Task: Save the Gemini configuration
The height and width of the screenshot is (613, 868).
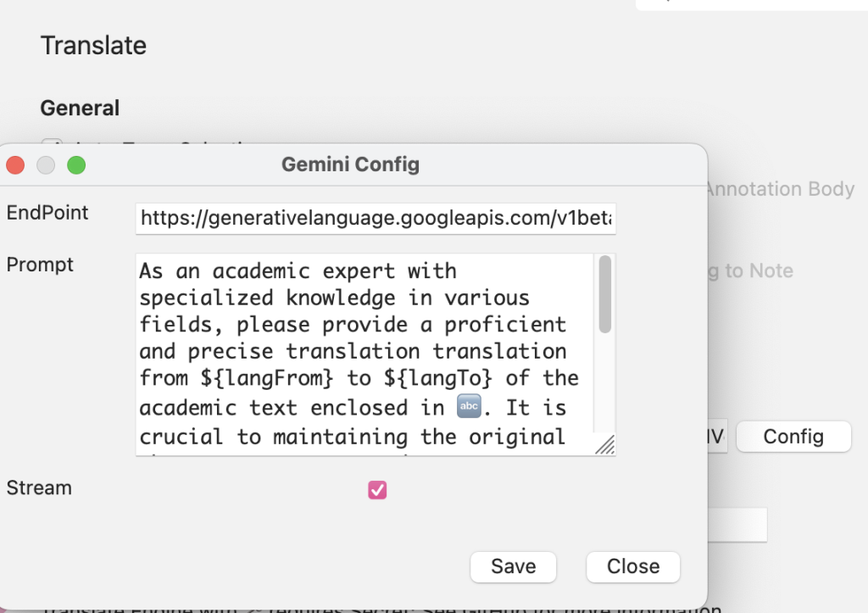Action: click(x=513, y=566)
